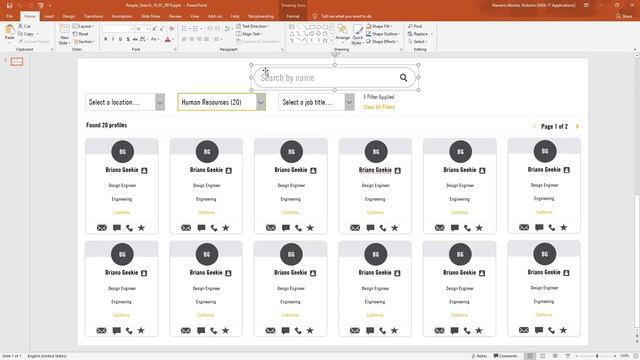Switch to Slide Sorter view in the status bar
Image resolution: width=640 pixels, height=360 pixels.
tap(542, 356)
